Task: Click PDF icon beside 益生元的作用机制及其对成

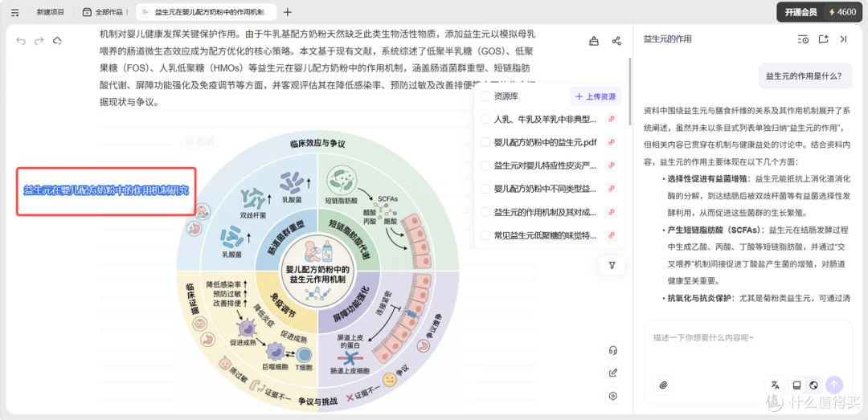Action: [x=612, y=212]
